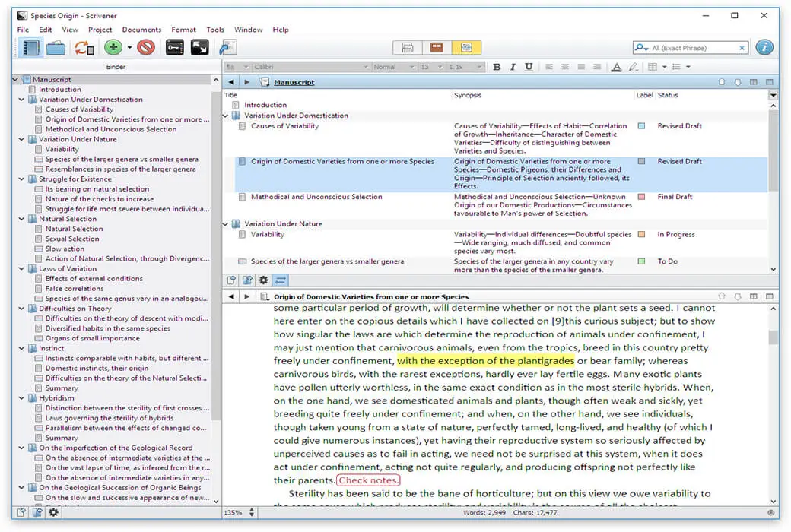Open the Project menu
Screen dimensions: 791x532
tap(100, 30)
